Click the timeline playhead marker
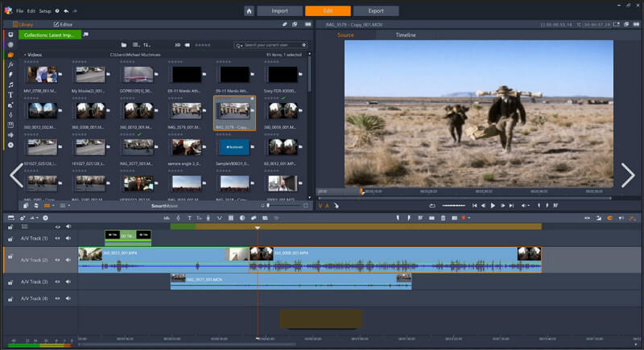 (x=258, y=228)
